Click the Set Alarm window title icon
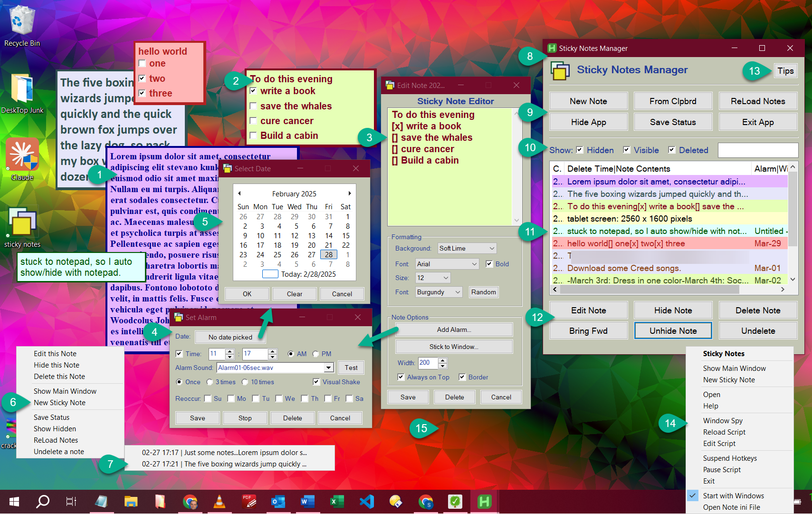The height and width of the screenshot is (514, 812). pyautogui.click(x=179, y=317)
